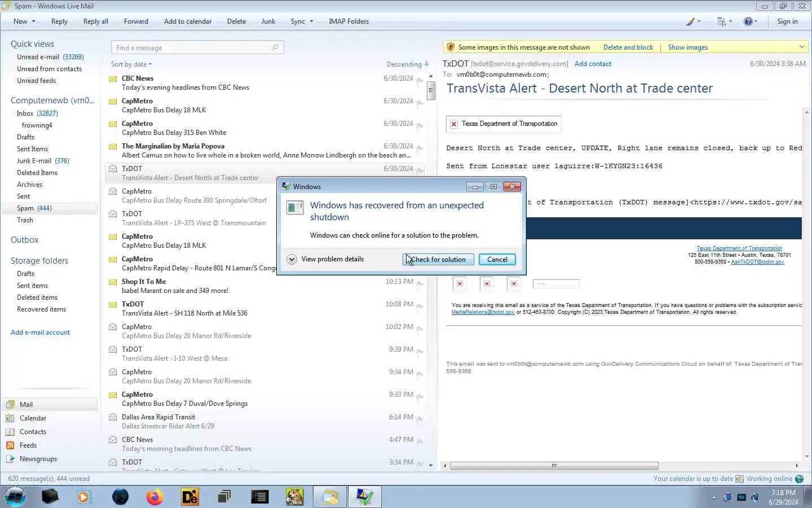
Task: Open the New dropdown arrow
Action: point(33,21)
